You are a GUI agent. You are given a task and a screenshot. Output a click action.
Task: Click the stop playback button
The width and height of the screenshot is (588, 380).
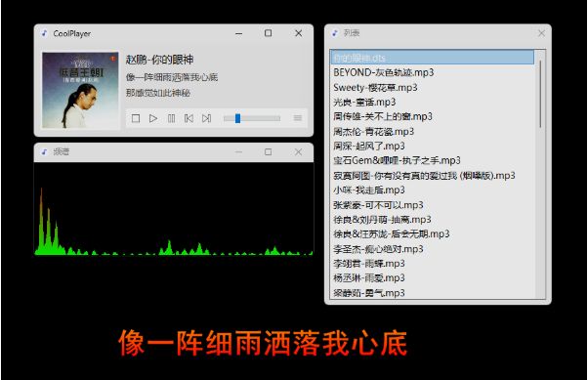(x=136, y=118)
